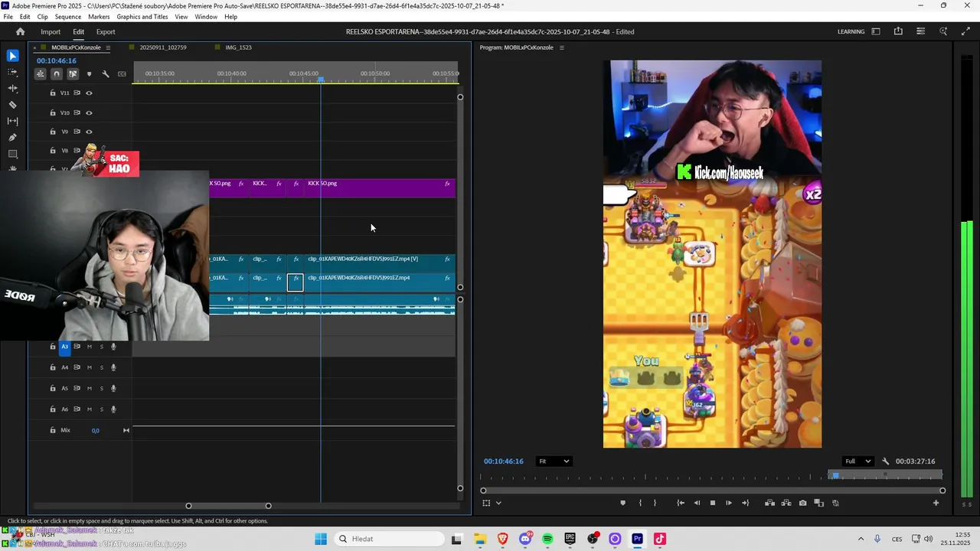Go to the Home screen
980x551 pixels.
tap(21, 32)
